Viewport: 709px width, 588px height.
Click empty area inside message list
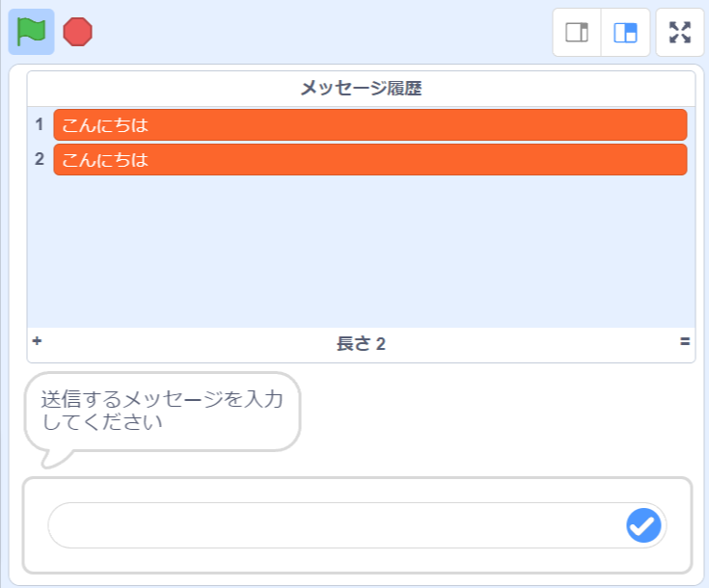click(x=361, y=251)
